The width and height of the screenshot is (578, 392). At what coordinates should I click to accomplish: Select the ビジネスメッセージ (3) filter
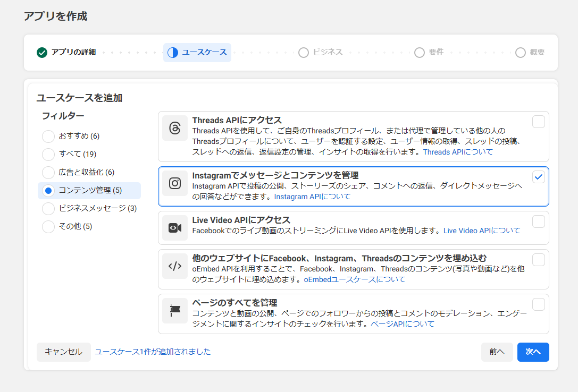point(48,208)
